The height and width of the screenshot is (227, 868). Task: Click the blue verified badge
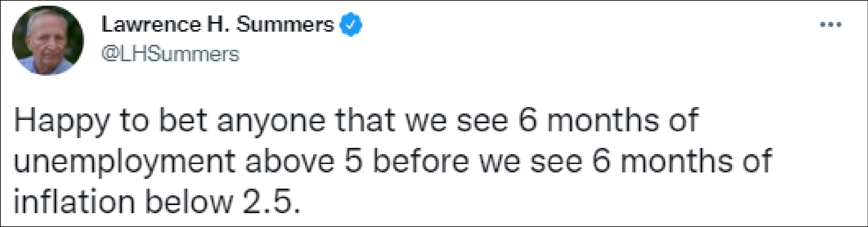coord(351,25)
